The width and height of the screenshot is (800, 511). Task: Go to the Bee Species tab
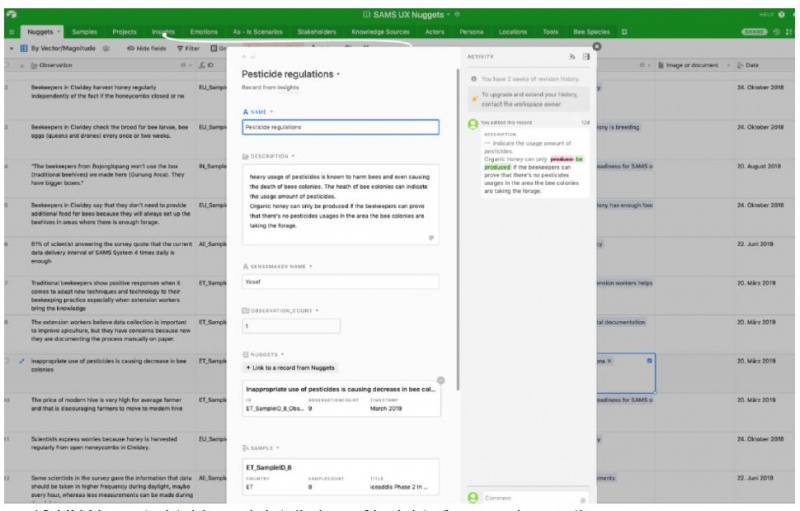pos(591,32)
